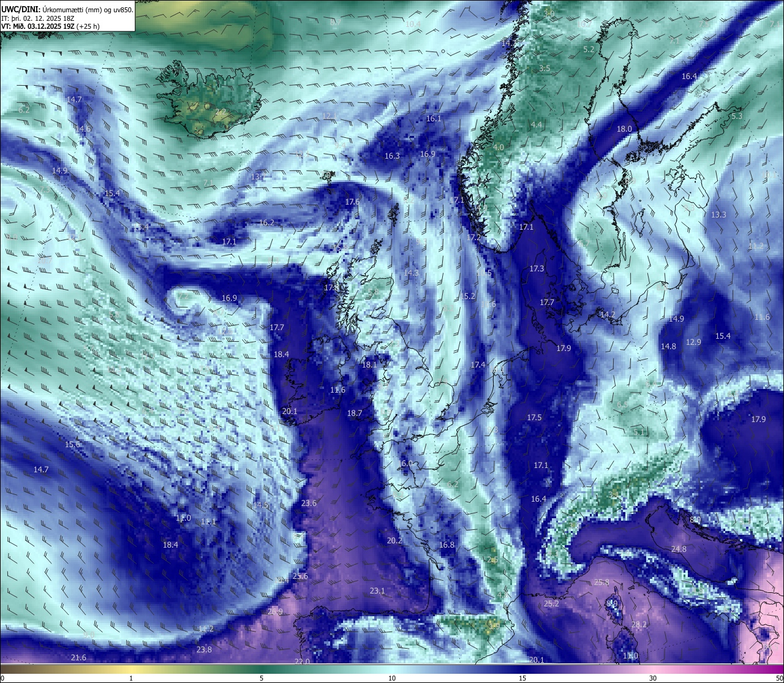This screenshot has height=683, width=784.
Task: Click the VT: Mið. 03.12.2025 19Z line
Action: tap(50, 26)
